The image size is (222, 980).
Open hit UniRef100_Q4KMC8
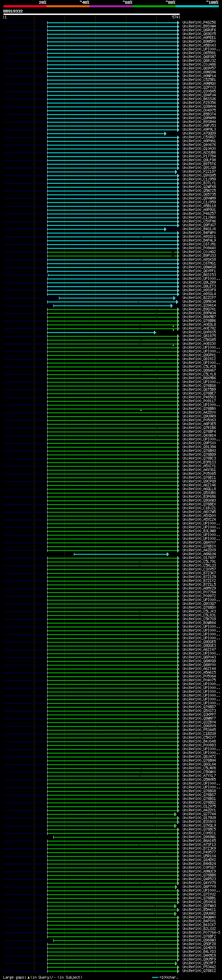tap(199, 956)
